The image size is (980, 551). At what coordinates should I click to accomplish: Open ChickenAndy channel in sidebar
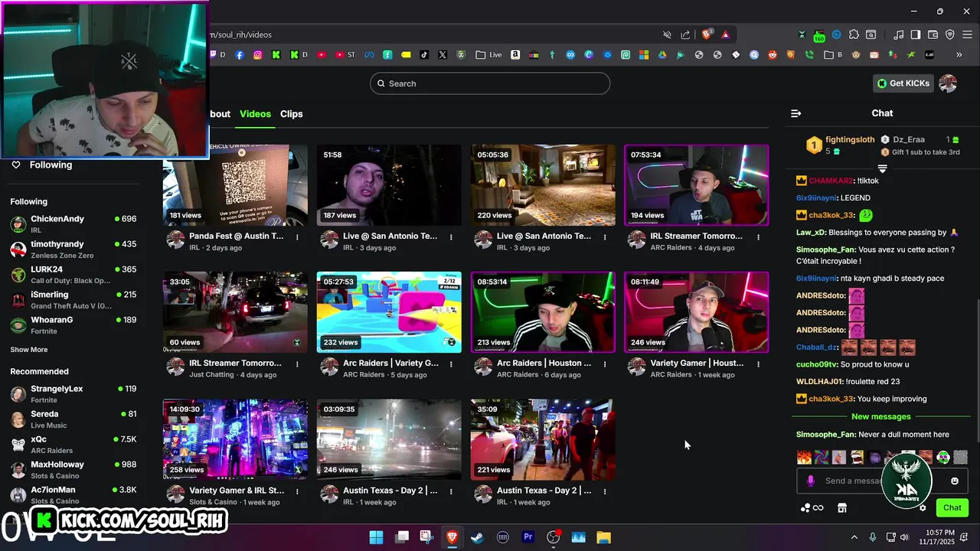[x=73, y=223]
